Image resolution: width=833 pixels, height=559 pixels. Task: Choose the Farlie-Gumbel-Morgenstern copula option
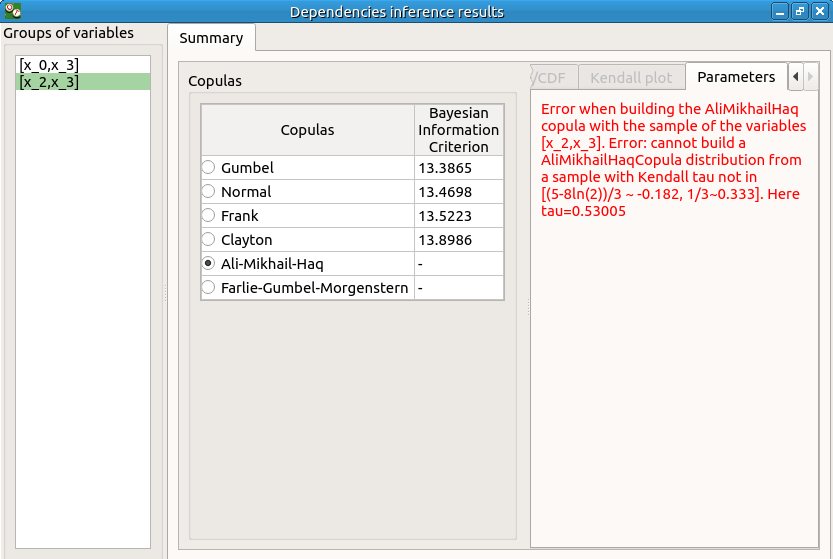click(x=209, y=288)
